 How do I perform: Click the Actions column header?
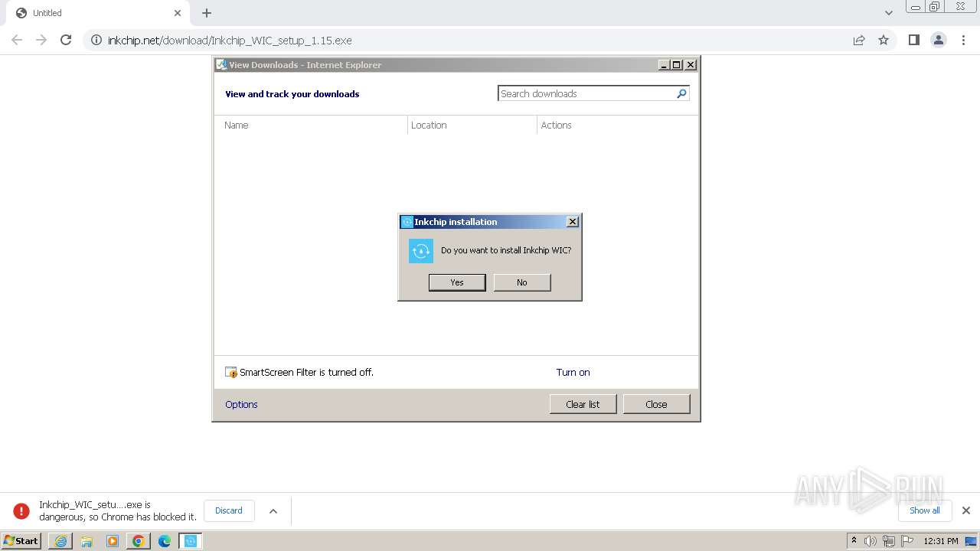pyautogui.click(x=556, y=125)
